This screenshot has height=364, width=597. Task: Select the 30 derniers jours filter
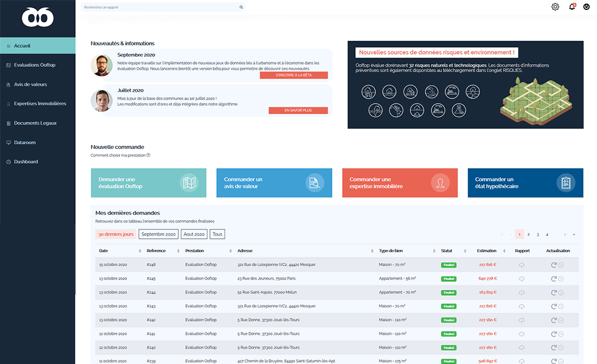coord(116,234)
